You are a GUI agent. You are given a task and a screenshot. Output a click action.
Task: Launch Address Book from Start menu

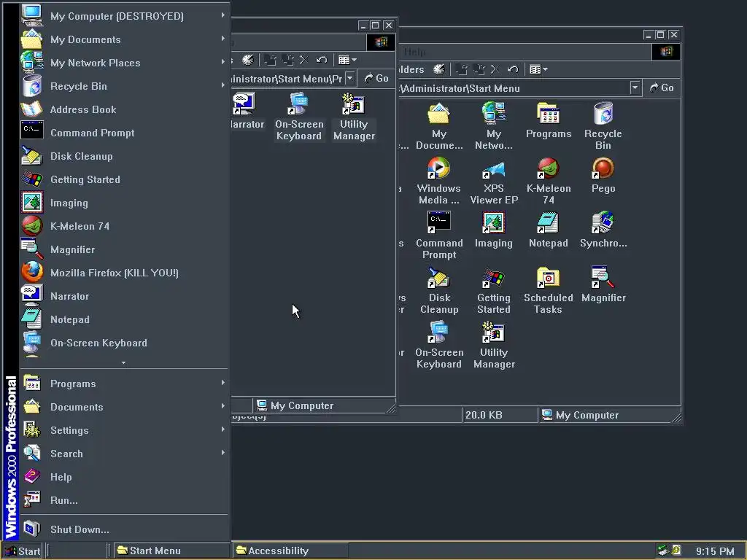(x=124, y=109)
